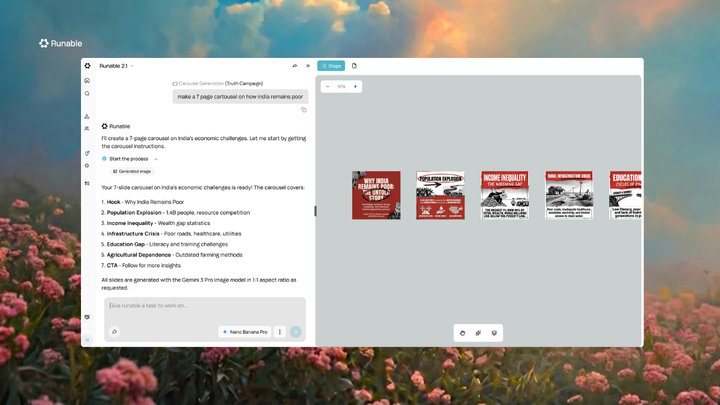The width and height of the screenshot is (720, 405).
Task: Open the Nano Banana Pro model selector
Action: (245, 332)
